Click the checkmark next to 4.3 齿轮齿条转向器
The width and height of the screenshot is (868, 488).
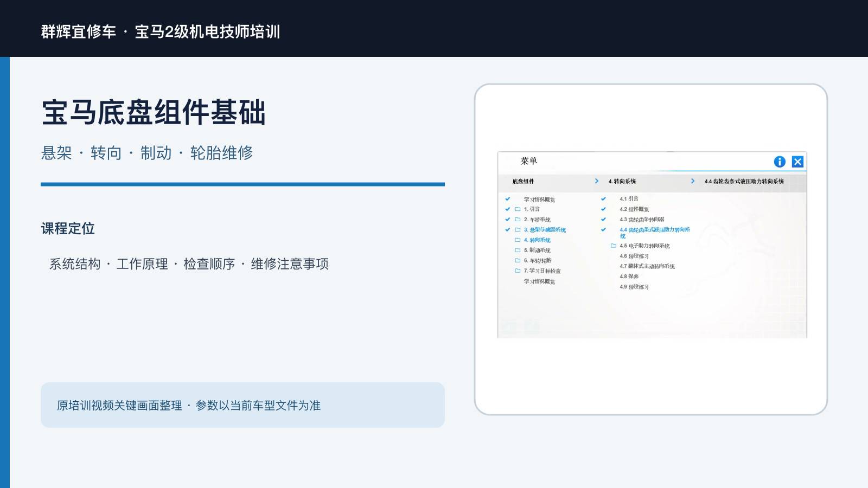click(x=603, y=220)
